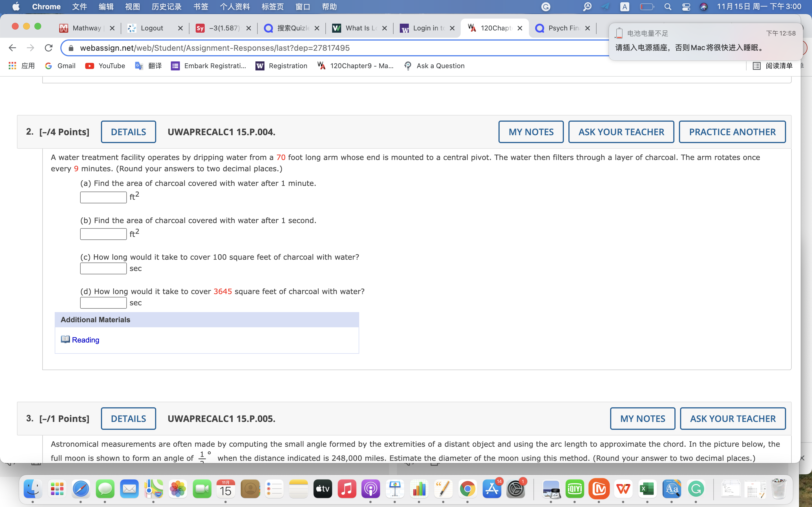Open the Calendar app in the dock
The image size is (812, 507).
click(x=226, y=489)
